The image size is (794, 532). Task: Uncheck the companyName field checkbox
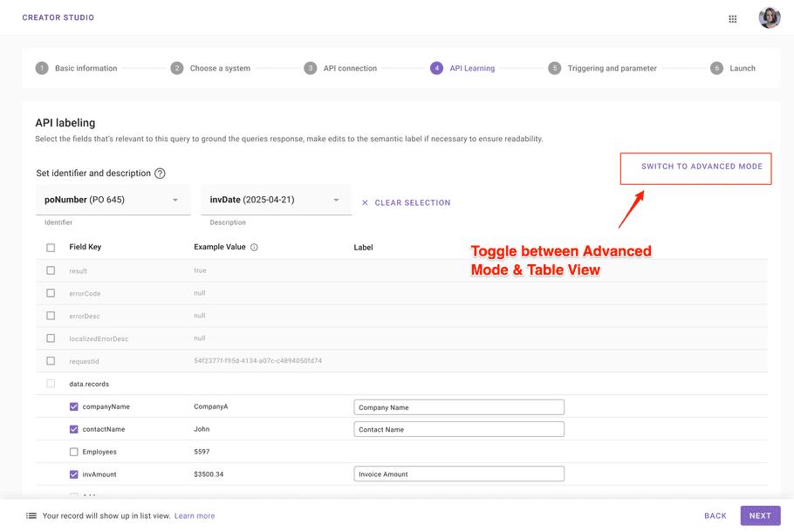coord(74,406)
